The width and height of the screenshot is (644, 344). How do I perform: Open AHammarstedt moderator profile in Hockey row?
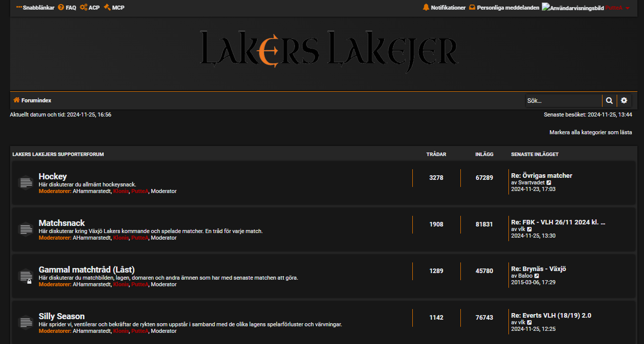coord(92,191)
